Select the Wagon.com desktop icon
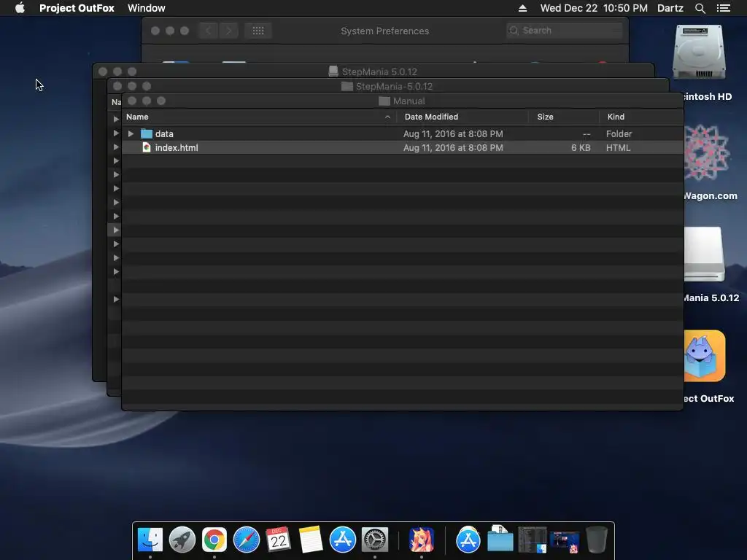747x560 pixels. 707,152
